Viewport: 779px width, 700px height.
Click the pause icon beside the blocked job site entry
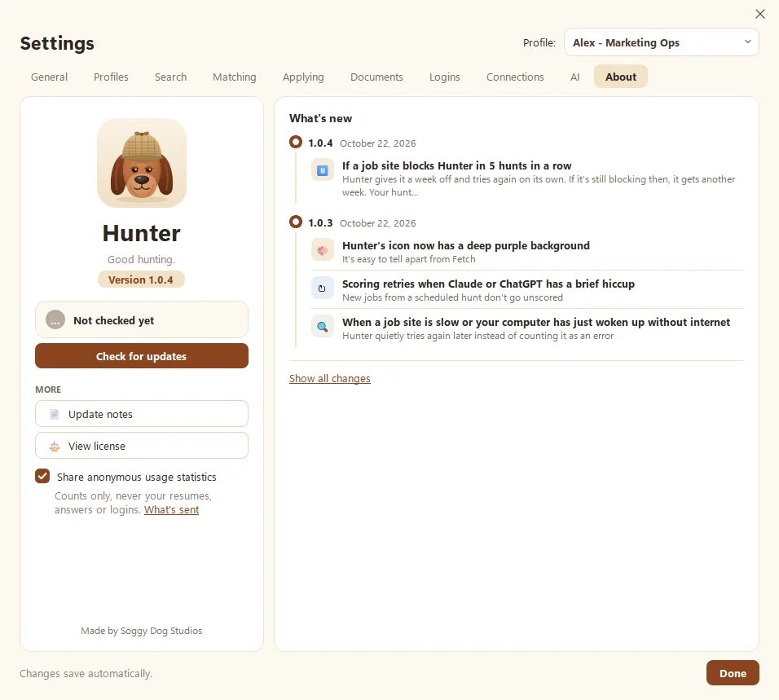(323, 171)
